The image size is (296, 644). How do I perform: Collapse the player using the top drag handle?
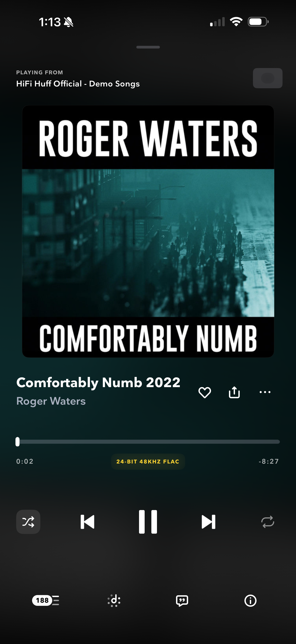(148, 47)
